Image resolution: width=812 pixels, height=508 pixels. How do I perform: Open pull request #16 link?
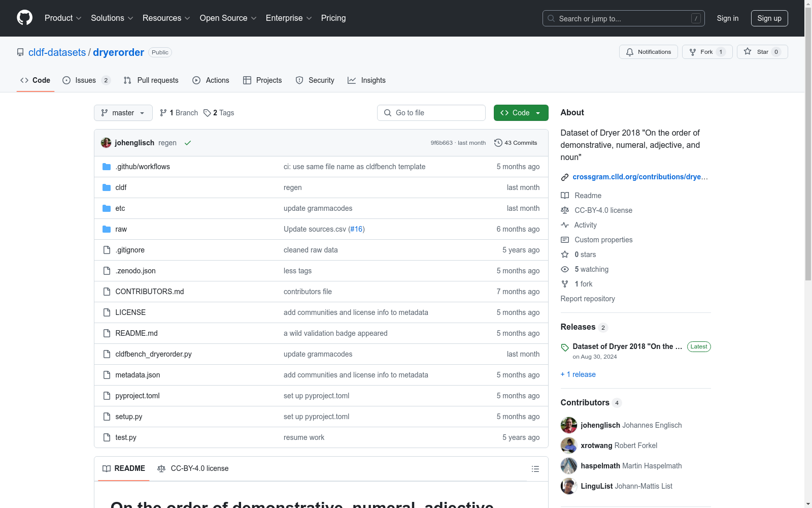pyautogui.click(x=356, y=229)
